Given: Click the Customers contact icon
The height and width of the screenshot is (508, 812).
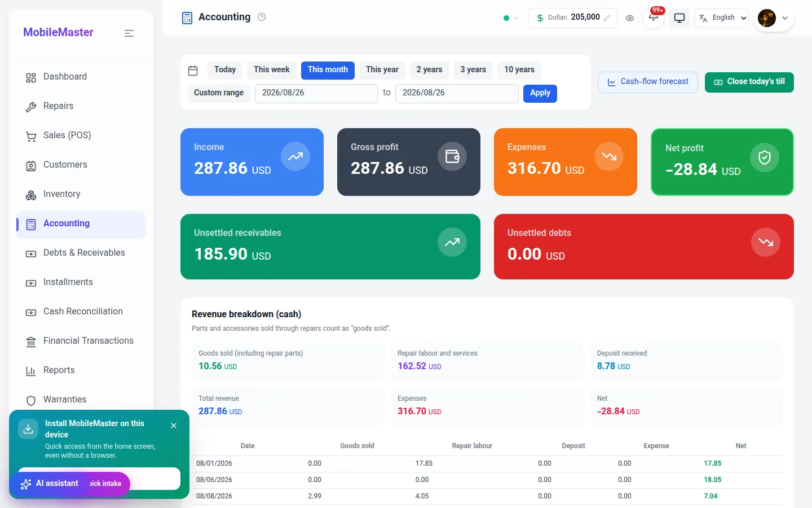Looking at the screenshot, I should (x=31, y=165).
